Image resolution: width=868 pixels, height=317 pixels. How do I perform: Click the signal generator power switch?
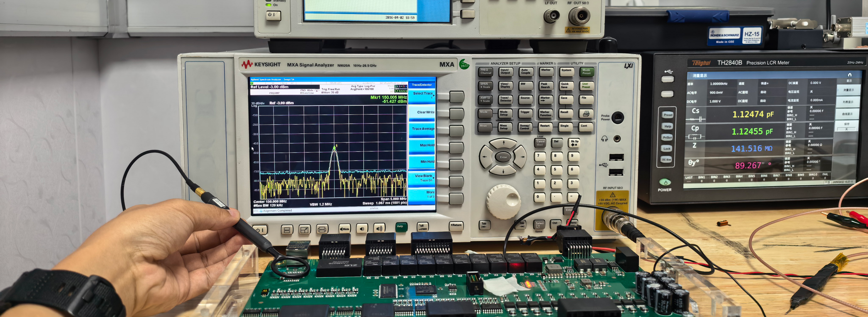pyautogui.click(x=273, y=15)
